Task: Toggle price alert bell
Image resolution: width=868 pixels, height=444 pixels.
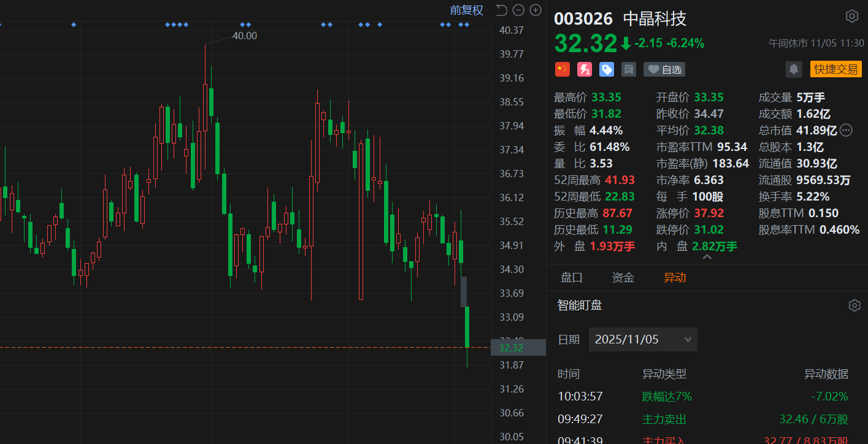Action: tap(794, 69)
